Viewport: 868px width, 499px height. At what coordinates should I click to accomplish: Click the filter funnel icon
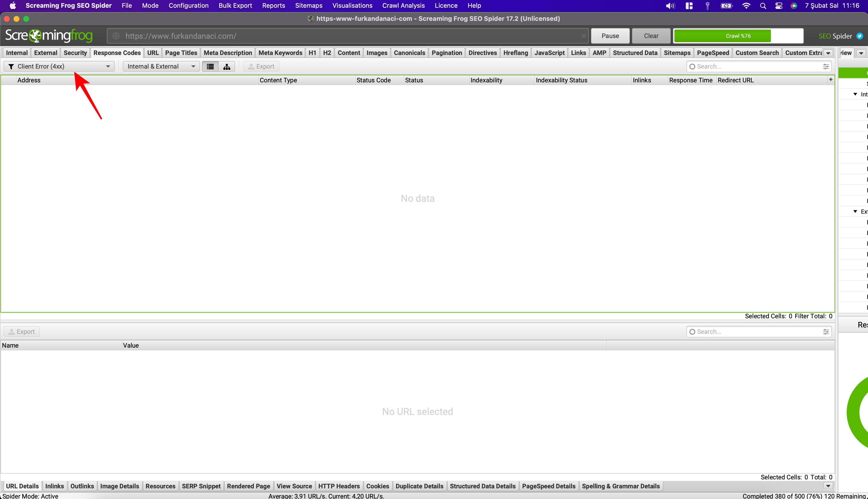11,66
